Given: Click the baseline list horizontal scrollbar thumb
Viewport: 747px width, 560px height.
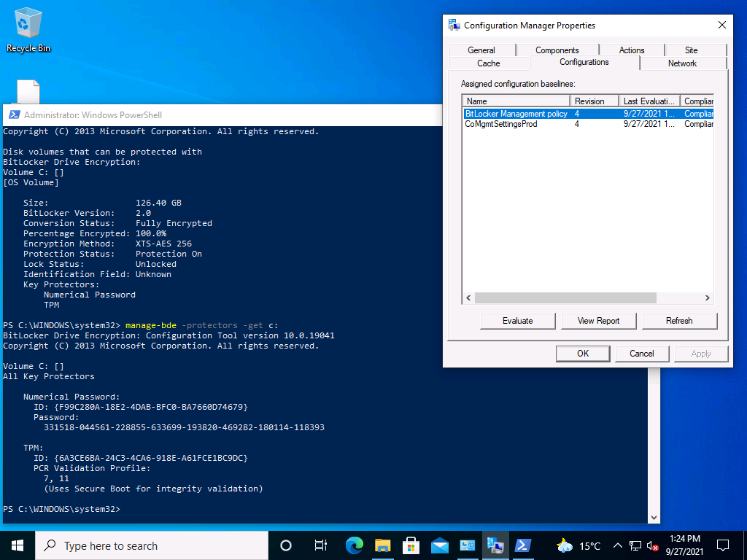Looking at the screenshot, I should (565, 297).
